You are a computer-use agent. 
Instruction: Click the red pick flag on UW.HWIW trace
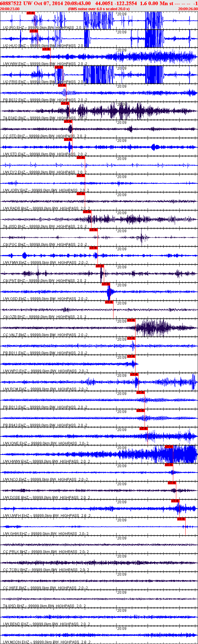click(x=169, y=447)
